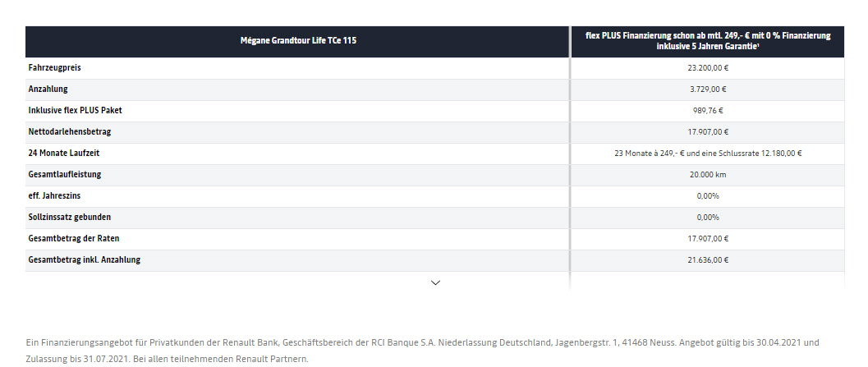Click the Gesamtlaufleistung row label
This screenshot has width=868, height=367.
[65, 174]
